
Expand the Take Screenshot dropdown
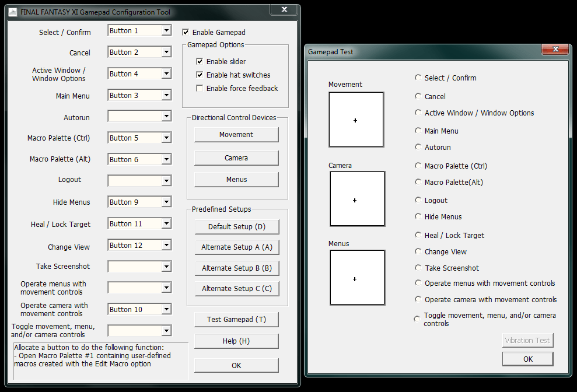(x=166, y=267)
